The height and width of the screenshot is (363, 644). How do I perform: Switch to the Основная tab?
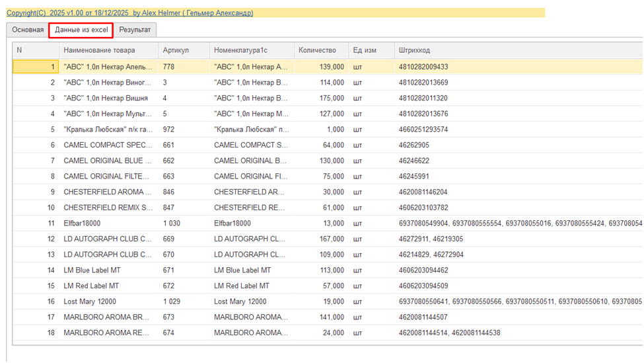point(28,30)
